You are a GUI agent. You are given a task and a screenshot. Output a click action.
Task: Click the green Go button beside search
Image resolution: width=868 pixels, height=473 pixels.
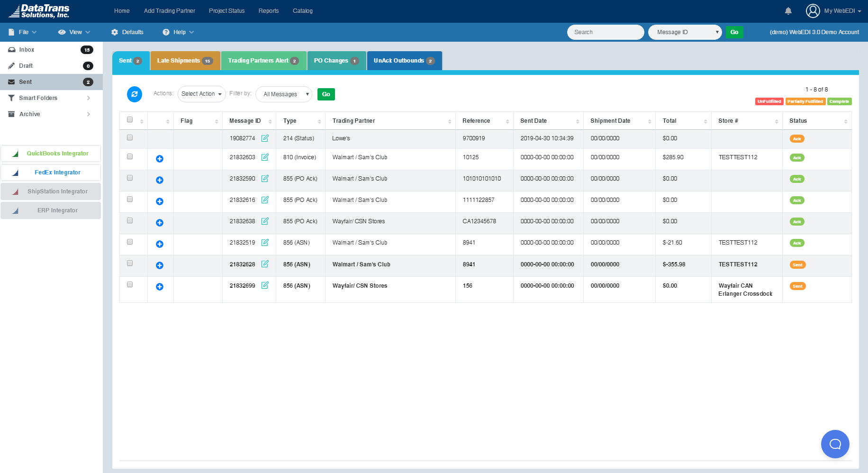(x=734, y=32)
